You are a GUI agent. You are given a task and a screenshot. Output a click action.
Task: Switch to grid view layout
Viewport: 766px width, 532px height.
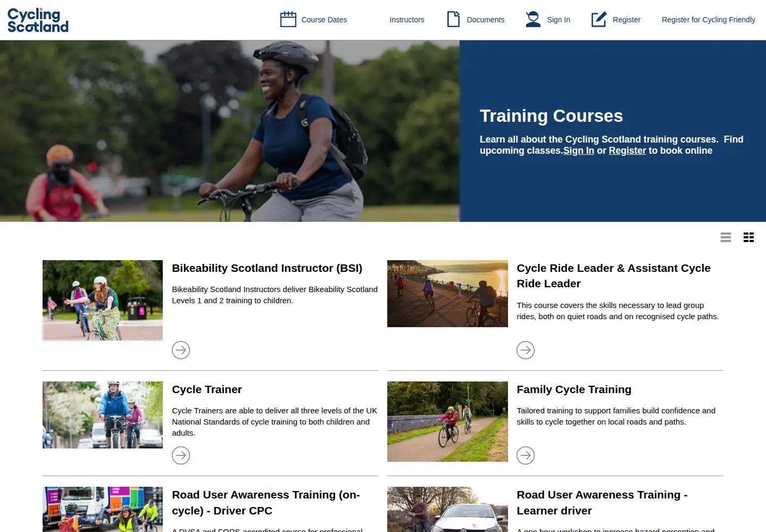(748, 237)
